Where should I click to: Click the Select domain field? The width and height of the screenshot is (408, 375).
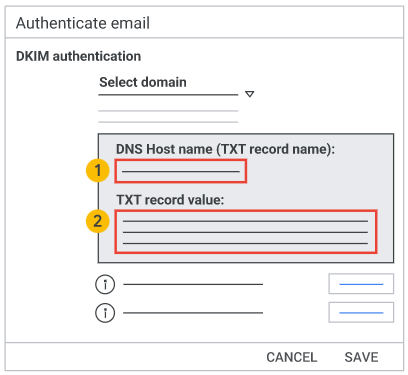click(x=168, y=85)
